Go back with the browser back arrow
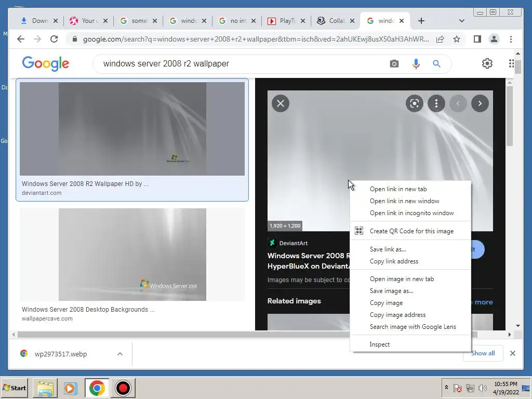Screen dimensions: 532x399 click(x=21, y=39)
